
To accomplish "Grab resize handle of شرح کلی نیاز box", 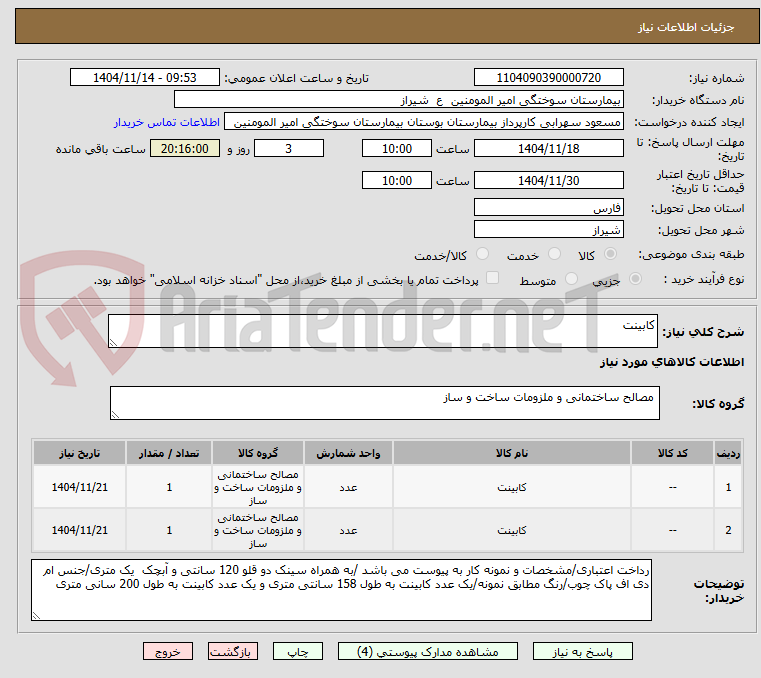I will pyautogui.click(x=113, y=343).
